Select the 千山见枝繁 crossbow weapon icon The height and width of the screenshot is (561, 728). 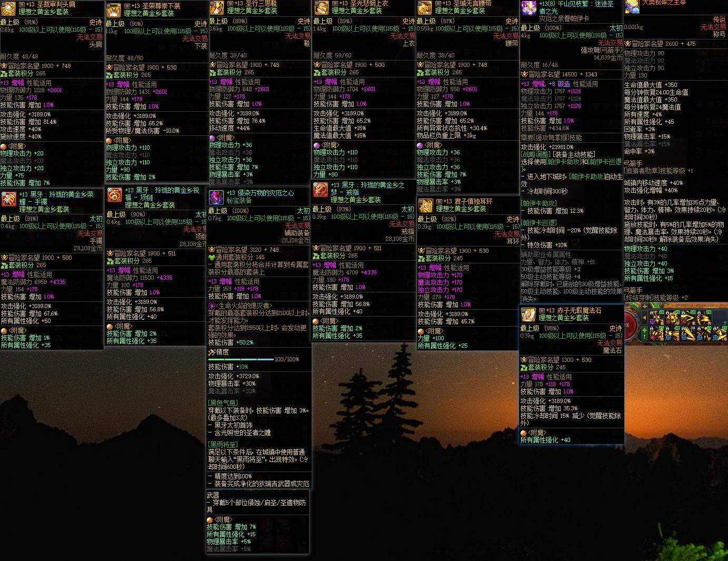coord(528,8)
